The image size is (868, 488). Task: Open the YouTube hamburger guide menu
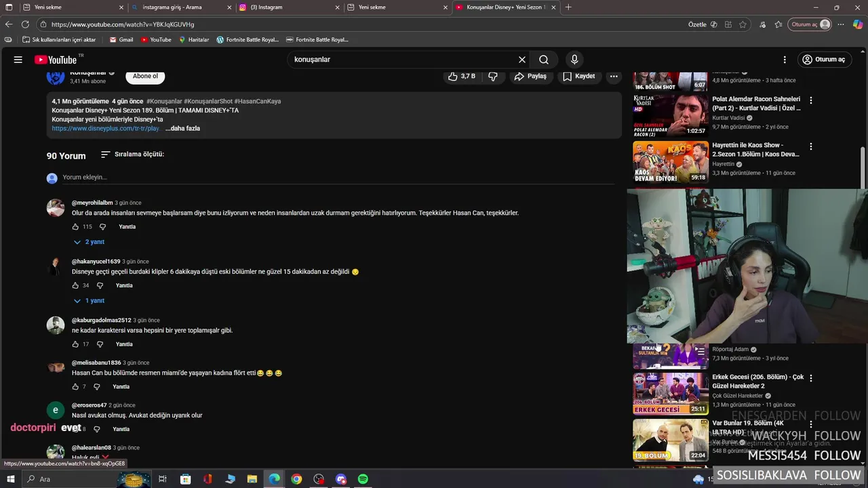point(18,60)
